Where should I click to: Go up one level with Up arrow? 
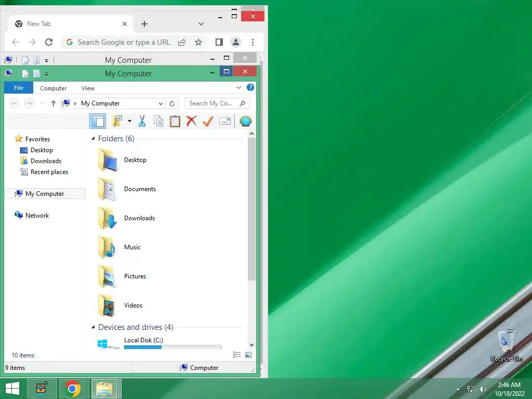(54, 103)
